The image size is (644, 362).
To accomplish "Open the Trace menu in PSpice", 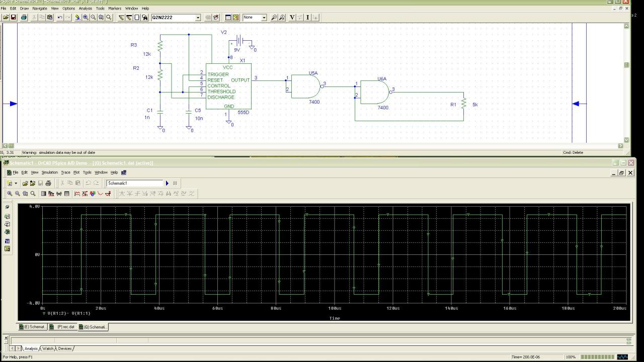I will click(65, 172).
